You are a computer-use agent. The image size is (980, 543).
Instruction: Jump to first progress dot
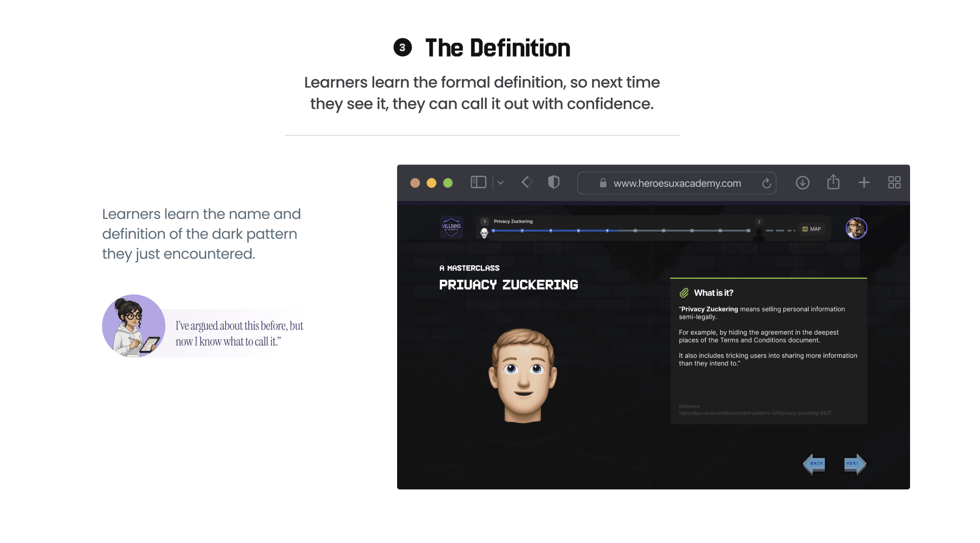[494, 231]
